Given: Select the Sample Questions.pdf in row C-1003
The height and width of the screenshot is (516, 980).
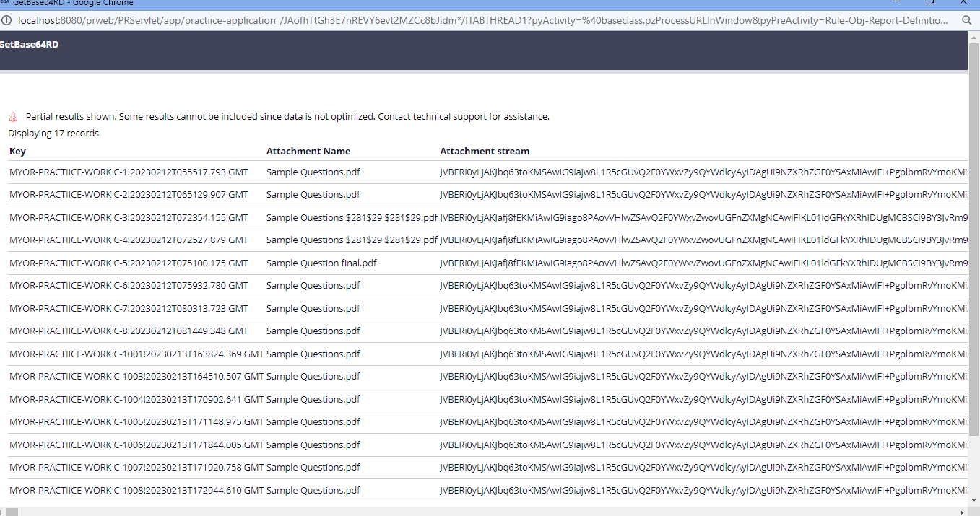Looking at the screenshot, I should (313, 376).
